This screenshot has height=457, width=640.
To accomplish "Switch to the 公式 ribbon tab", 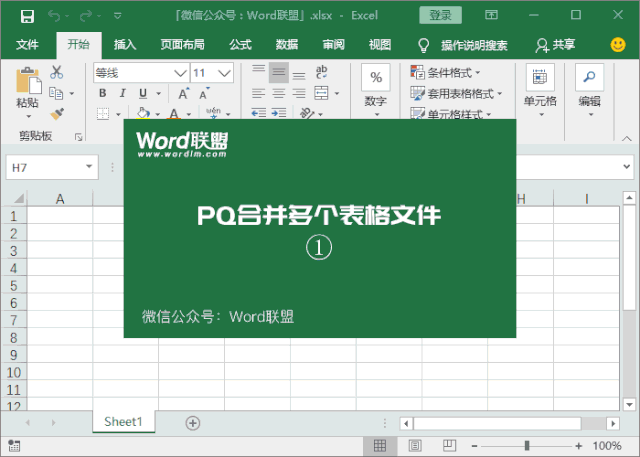I will pos(240,44).
